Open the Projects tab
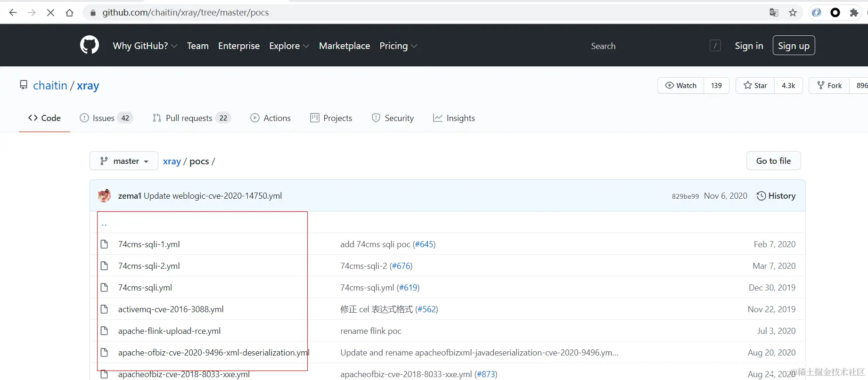868x380 pixels. 331,118
